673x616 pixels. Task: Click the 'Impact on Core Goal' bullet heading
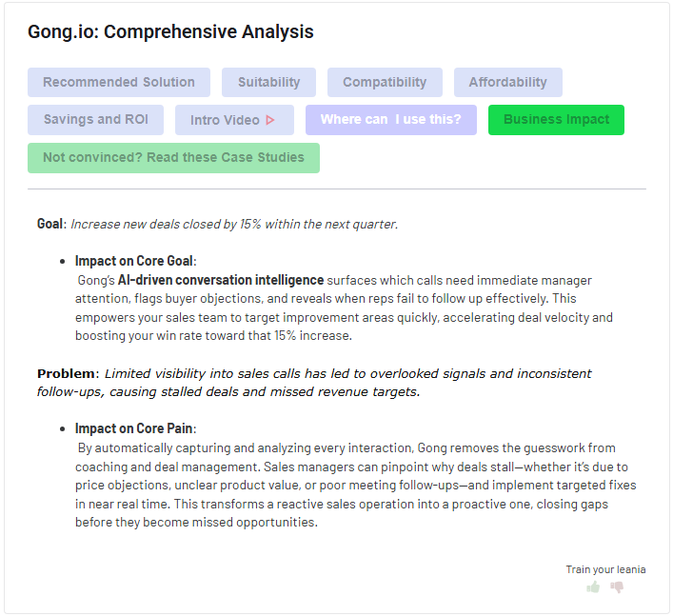pyautogui.click(x=135, y=261)
